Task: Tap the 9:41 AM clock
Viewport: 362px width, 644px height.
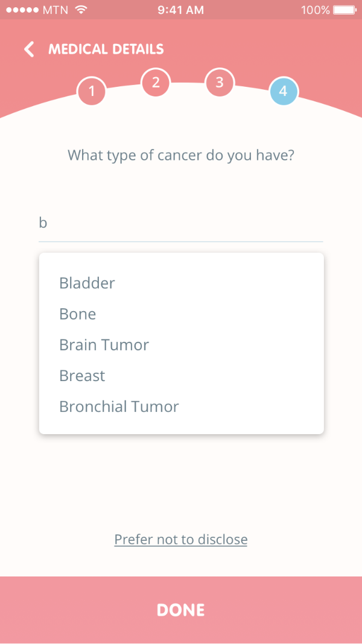Action: pos(180,10)
